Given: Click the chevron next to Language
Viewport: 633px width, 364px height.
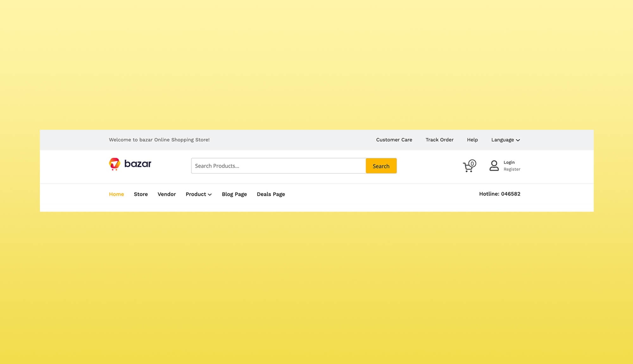Looking at the screenshot, I should point(518,140).
